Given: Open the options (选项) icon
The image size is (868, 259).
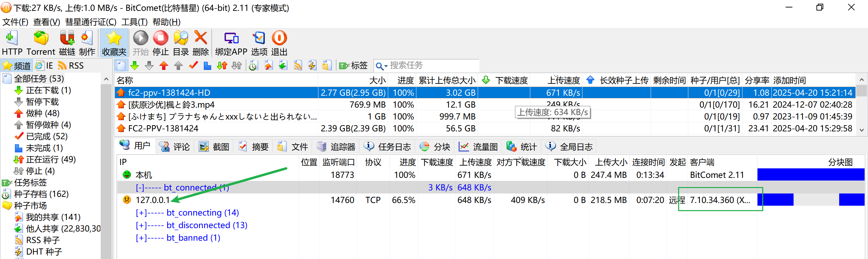Looking at the screenshot, I should (259, 43).
